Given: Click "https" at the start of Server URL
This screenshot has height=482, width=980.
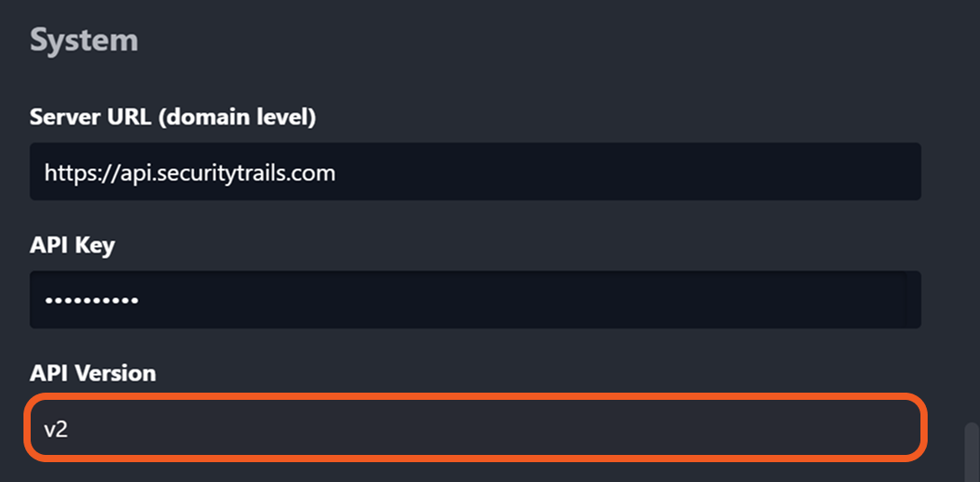Looking at the screenshot, I should [65, 172].
